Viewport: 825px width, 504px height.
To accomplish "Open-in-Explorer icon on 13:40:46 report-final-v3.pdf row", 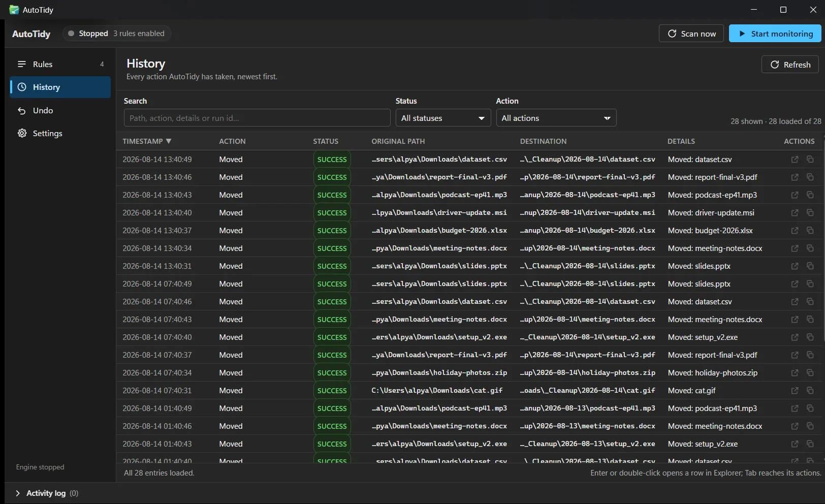I will pyautogui.click(x=795, y=177).
